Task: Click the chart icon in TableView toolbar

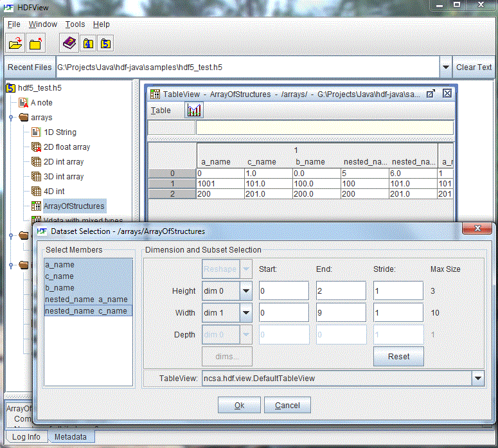Action: [x=194, y=111]
